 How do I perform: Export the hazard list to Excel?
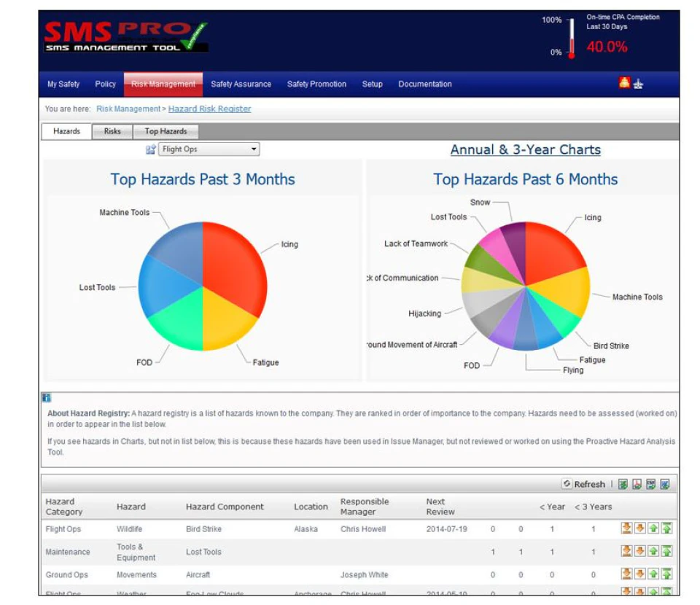[x=623, y=483]
